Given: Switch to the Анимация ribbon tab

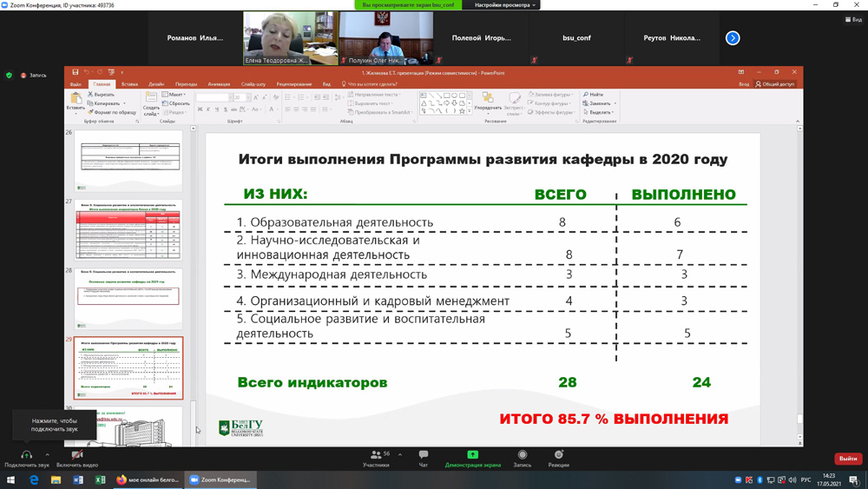Looking at the screenshot, I should coord(219,84).
